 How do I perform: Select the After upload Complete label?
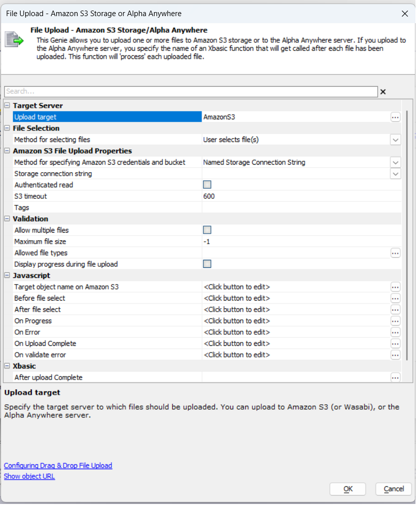[48, 378]
